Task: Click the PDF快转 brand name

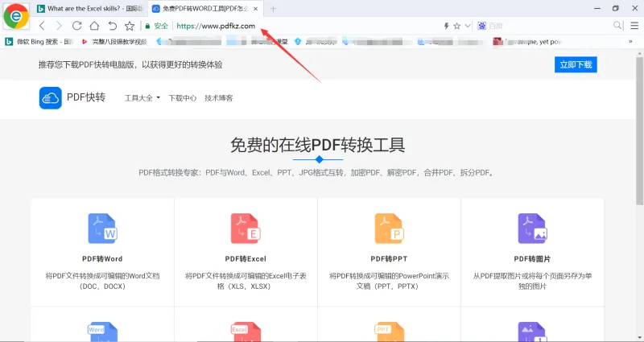Action: 86,97
